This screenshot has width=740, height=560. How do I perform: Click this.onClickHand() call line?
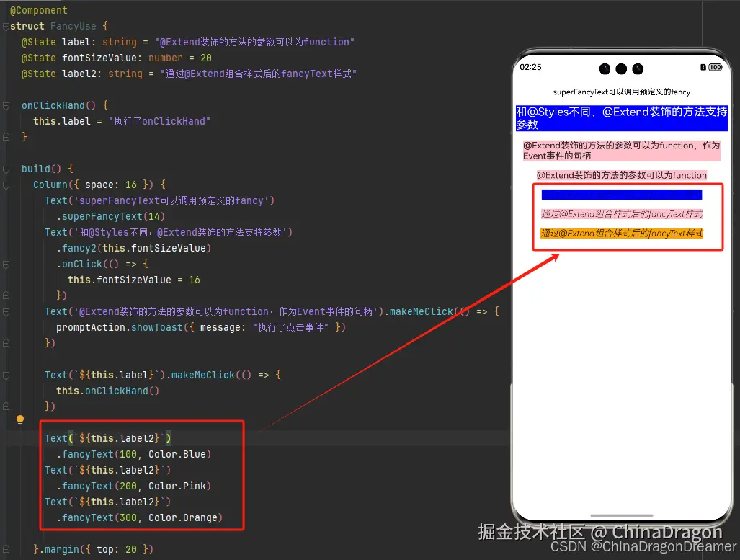(107, 391)
